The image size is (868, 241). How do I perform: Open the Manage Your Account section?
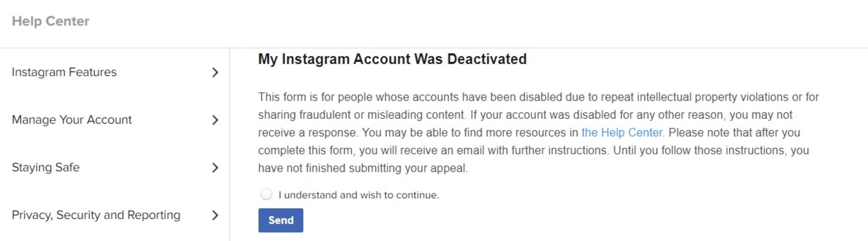coord(115,120)
